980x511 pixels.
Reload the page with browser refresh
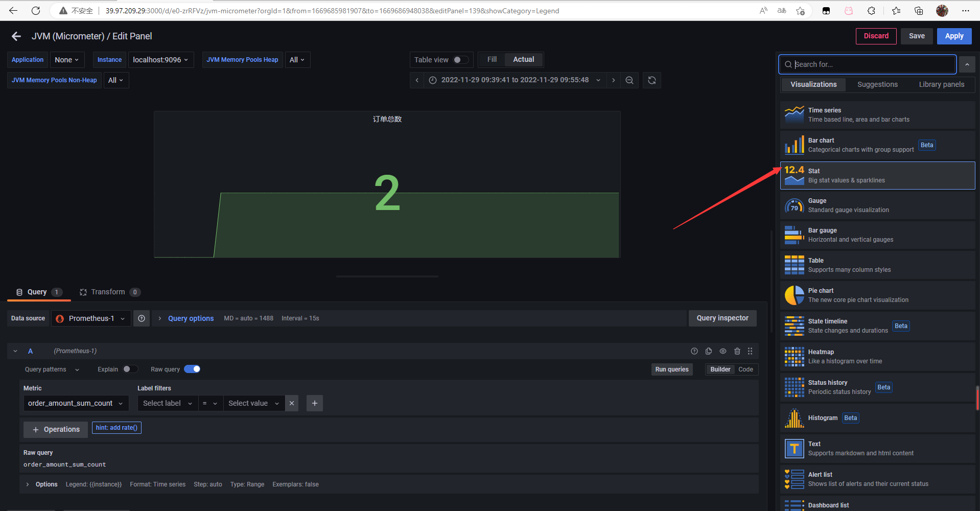[36, 10]
